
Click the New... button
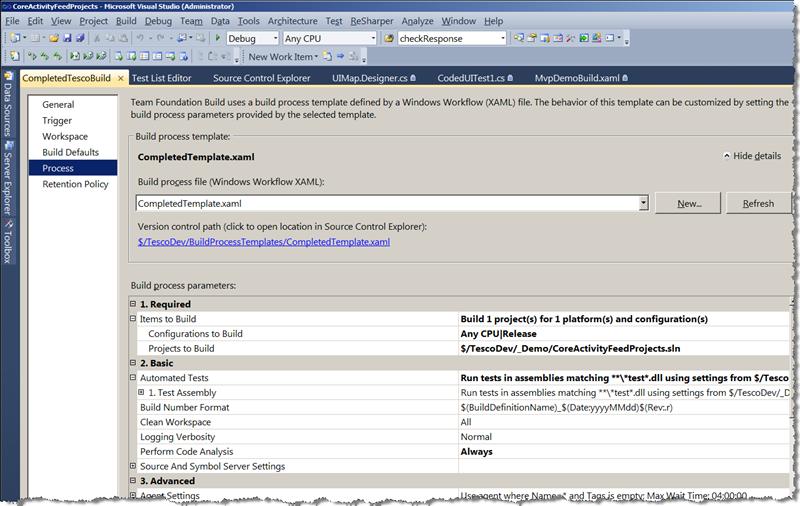pyautogui.click(x=688, y=203)
